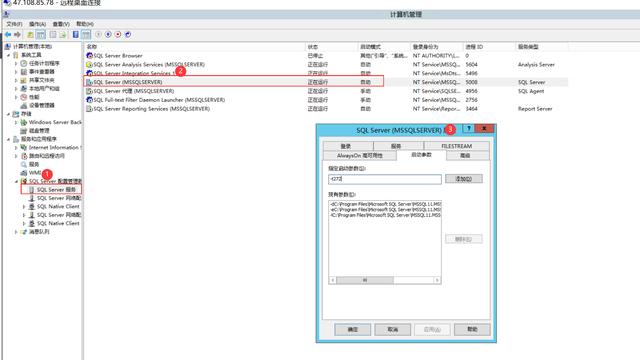Image resolution: width=640 pixels, height=360 pixels.
Task: Collapse the 系统工具 tree node
Action: pos(9,55)
